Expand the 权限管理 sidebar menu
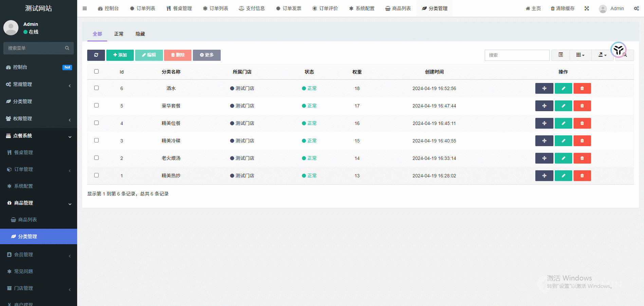644x306 pixels. point(38,119)
